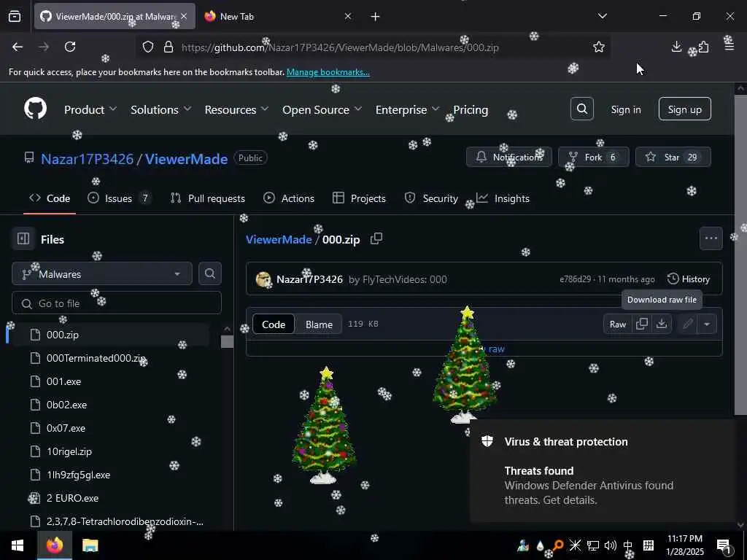Open the three-dots more file actions menu
This screenshot has width=747, height=560.
[x=711, y=238]
